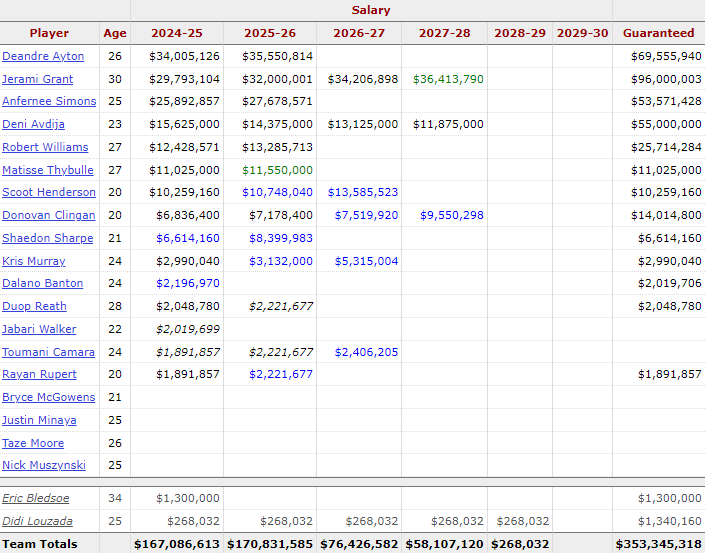
Task: Select the Shaedon Sharpe link
Action: click(48, 238)
